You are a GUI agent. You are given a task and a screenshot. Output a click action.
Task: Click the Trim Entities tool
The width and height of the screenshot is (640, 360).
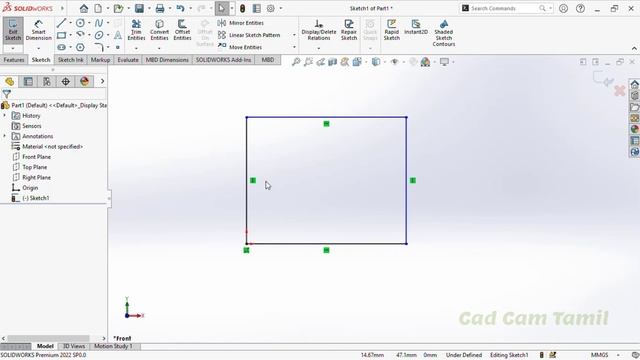pos(136,30)
